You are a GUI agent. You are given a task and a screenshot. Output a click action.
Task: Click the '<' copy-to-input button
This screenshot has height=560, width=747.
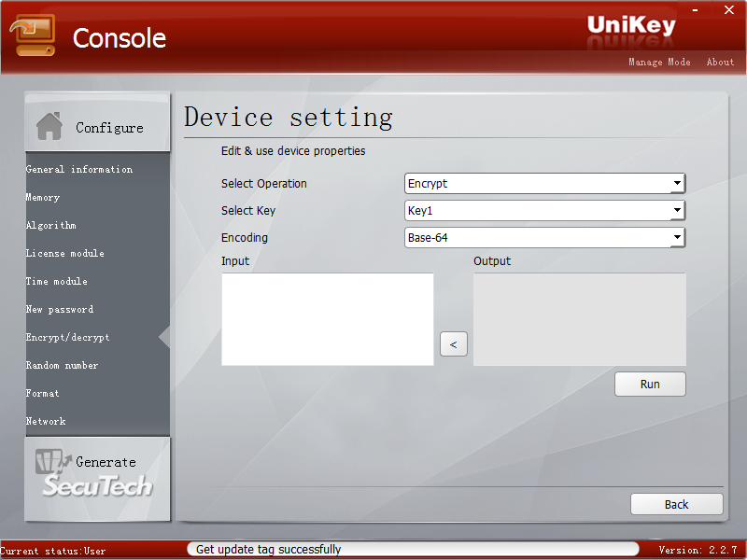coord(454,343)
